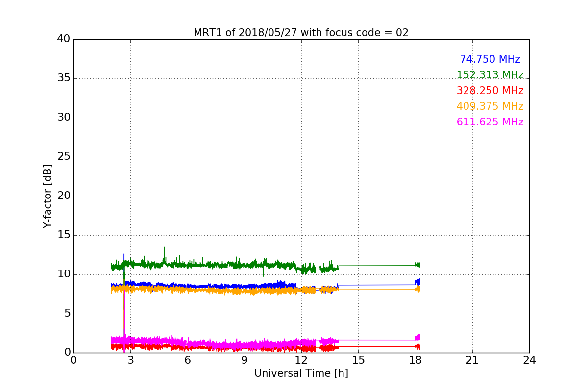
Task: Click the plot title 'MRT1 of 2018/05/27 with focus code = 02'
Action: [x=301, y=33]
